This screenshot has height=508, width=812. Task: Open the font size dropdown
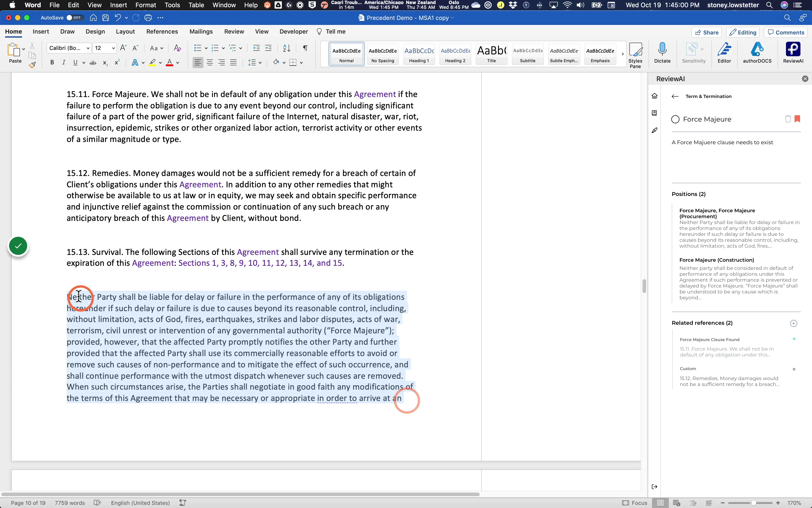click(x=114, y=48)
